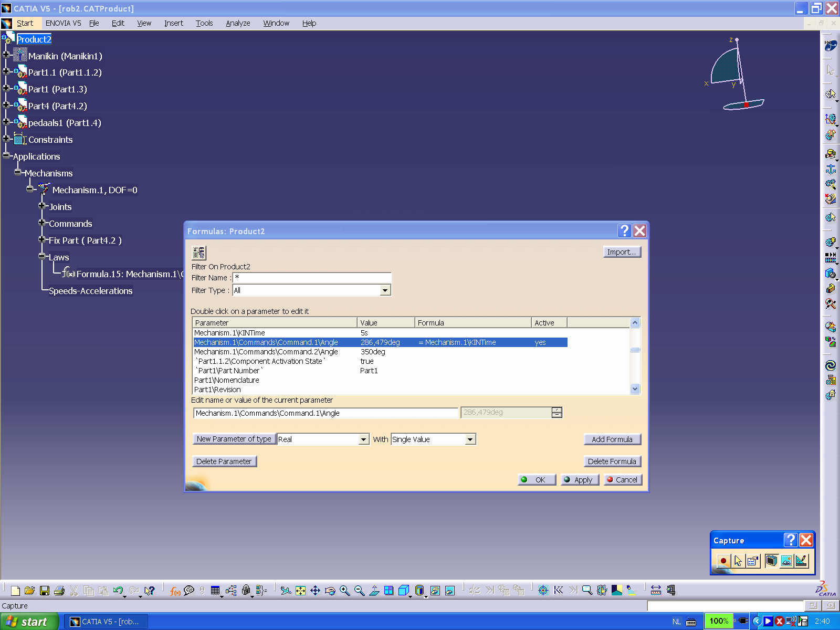Open the Start menu in CATIA
The width and height of the screenshot is (840, 630).
pos(25,23)
